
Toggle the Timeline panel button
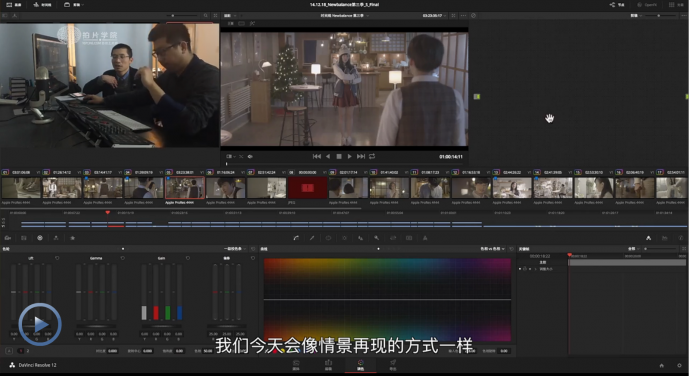pos(43,5)
